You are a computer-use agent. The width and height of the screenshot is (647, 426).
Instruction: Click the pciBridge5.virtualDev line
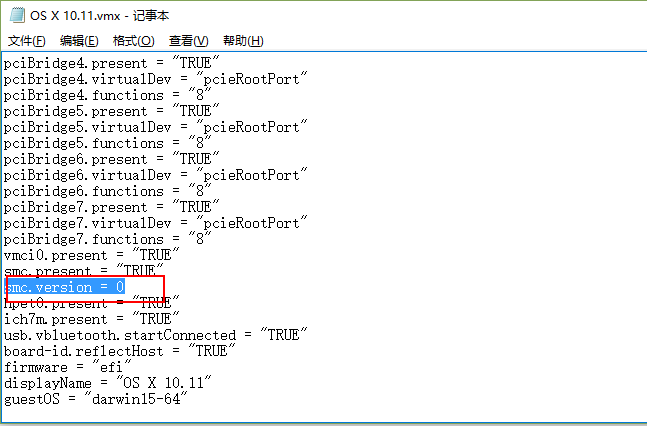coord(156,127)
